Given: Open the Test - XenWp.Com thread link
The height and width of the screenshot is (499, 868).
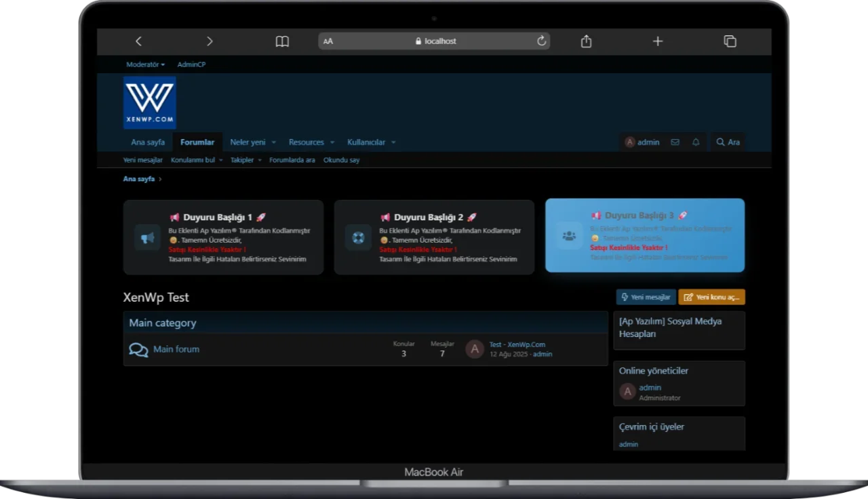Looking at the screenshot, I should coord(517,344).
